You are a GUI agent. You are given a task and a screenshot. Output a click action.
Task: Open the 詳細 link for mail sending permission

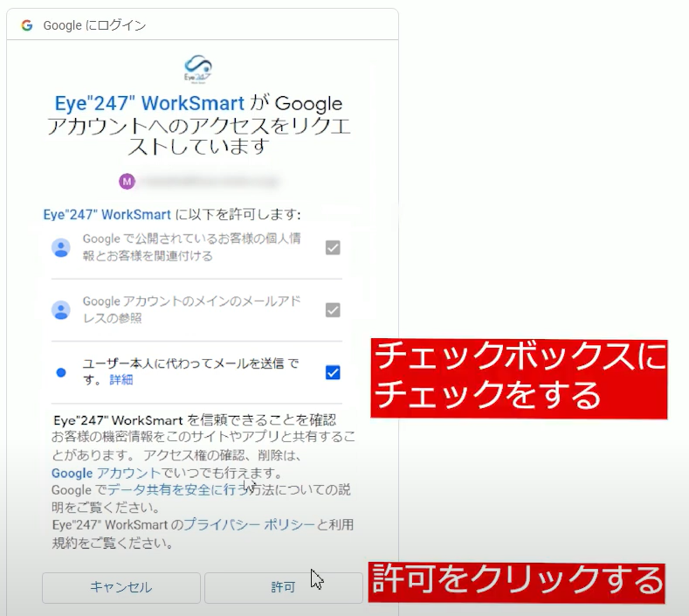[121, 379]
